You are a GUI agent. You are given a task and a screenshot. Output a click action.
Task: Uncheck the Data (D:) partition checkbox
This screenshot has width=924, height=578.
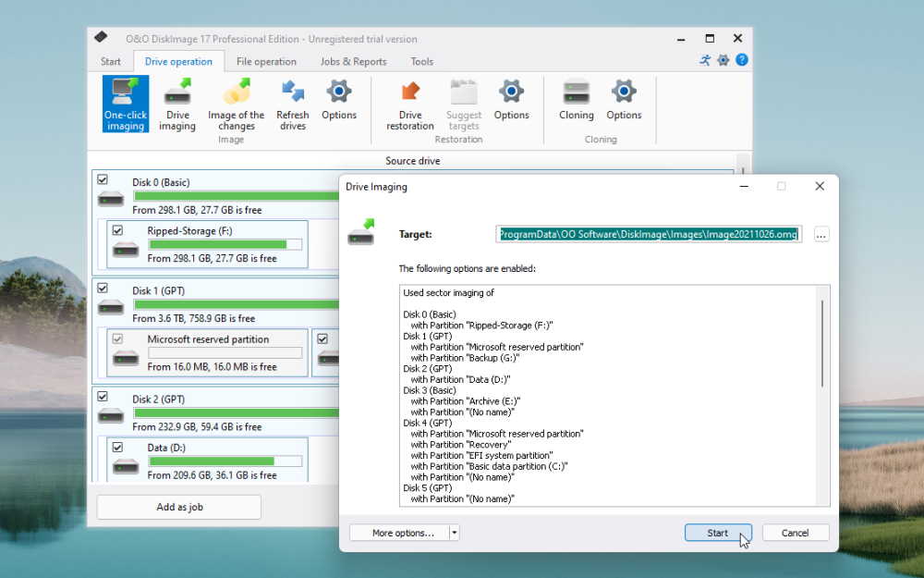tap(117, 447)
